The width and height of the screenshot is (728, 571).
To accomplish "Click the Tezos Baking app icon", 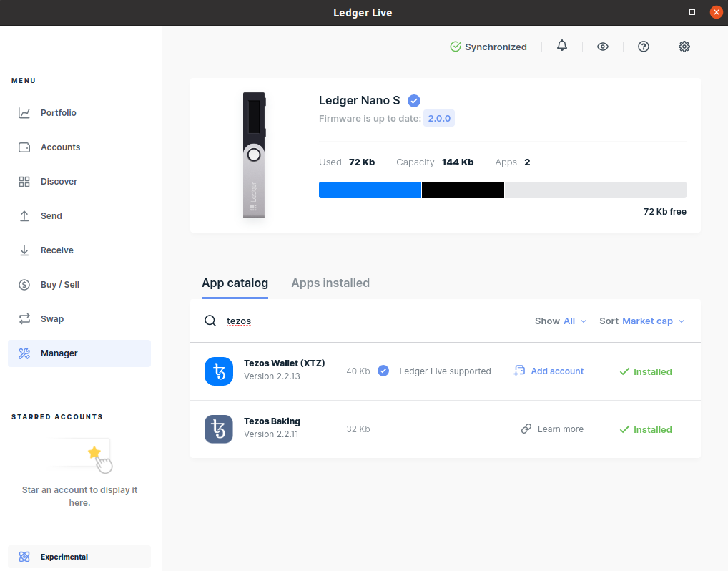I will pos(219,429).
